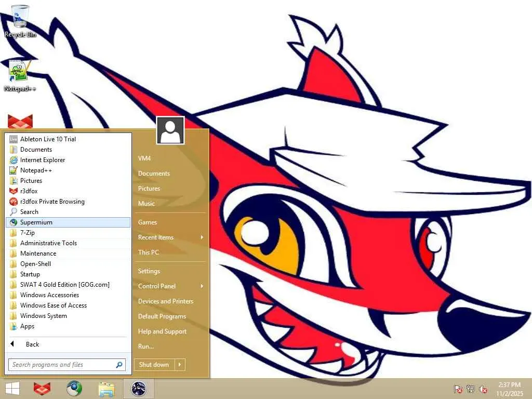Open Supermium from the taskbar
This screenshot has height=399, width=532.
(74, 389)
